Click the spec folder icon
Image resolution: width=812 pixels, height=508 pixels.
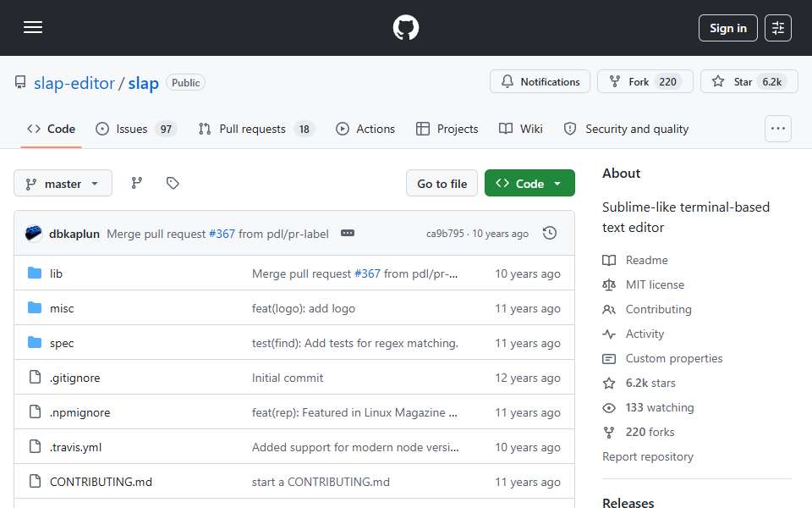pos(35,342)
